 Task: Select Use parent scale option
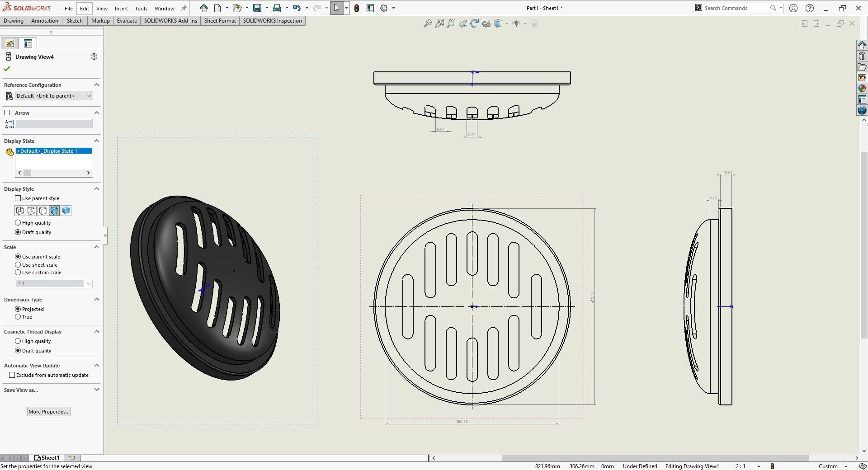[x=18, y=257]
